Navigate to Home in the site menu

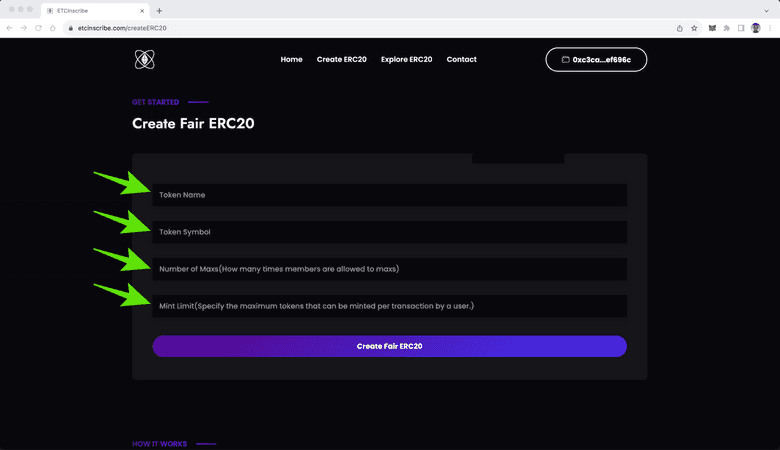click(291, 60)
